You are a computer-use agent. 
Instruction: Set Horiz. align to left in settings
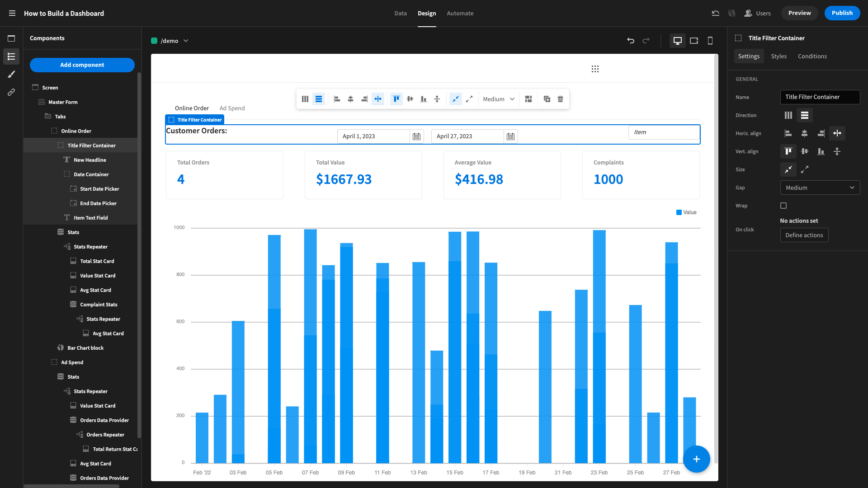(788, 133)
